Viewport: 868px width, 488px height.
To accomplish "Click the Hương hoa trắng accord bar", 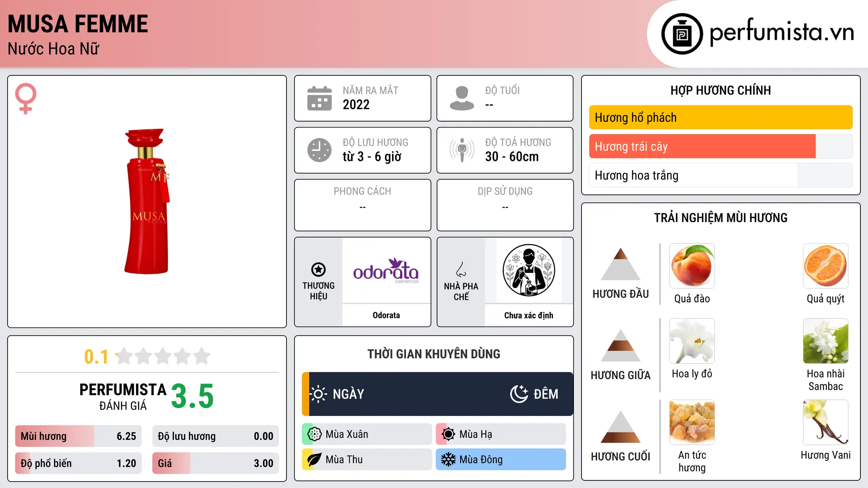I will [721, 175].
